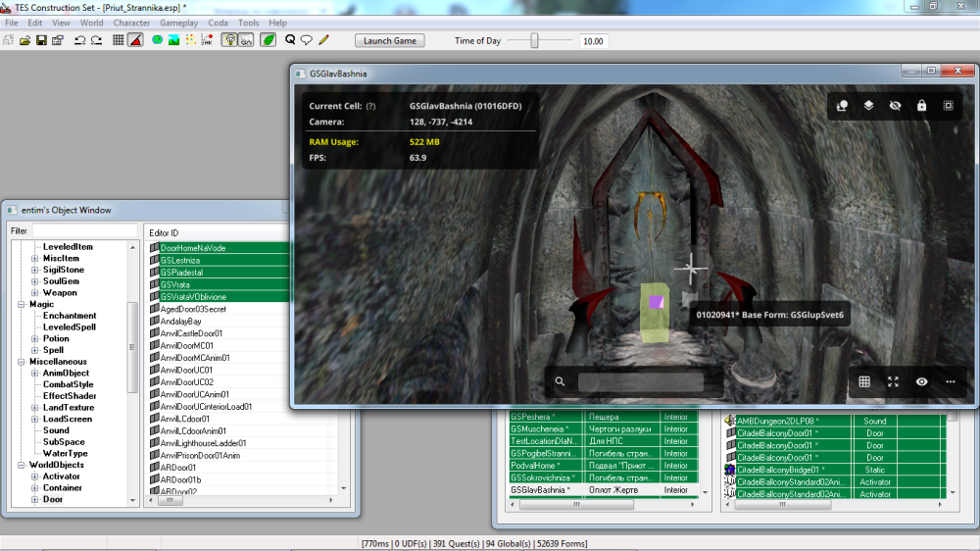Open the Tools menu

point(248,23)
